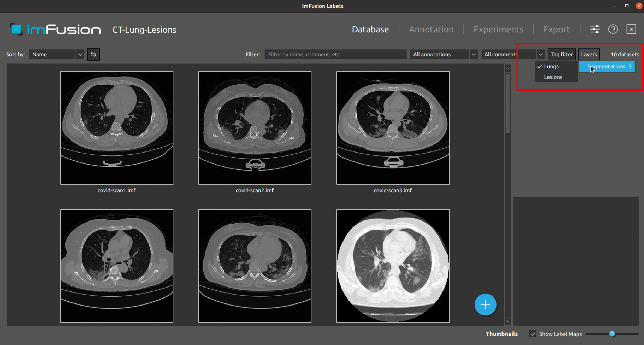Switch to the Database tab

point(370,29)
